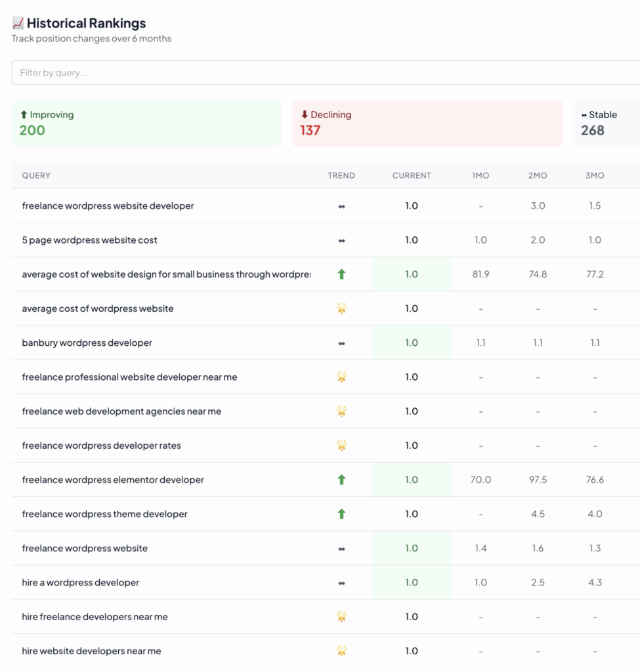Sort by the CURRENT column header
The image size is (640, 672).
(x=412, y=175)
